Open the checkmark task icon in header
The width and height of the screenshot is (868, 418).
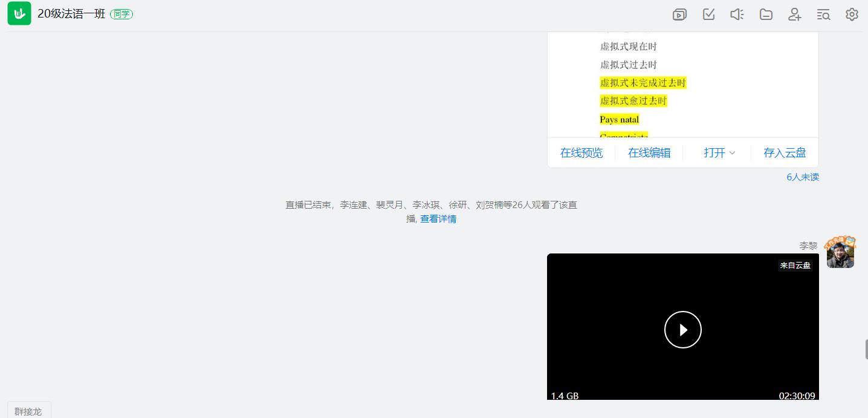coord(709,15)
